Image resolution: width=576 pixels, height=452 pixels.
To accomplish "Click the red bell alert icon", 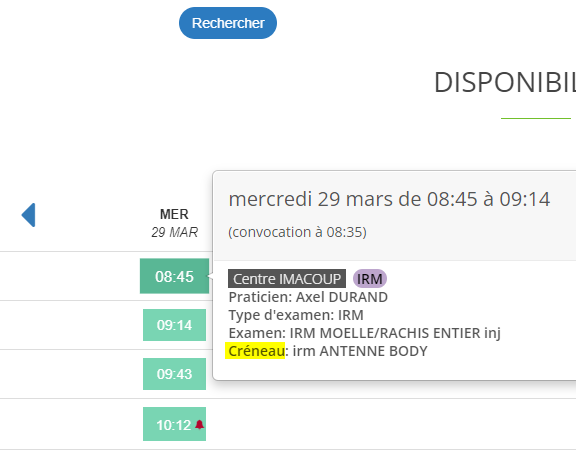I will [199, 425].
